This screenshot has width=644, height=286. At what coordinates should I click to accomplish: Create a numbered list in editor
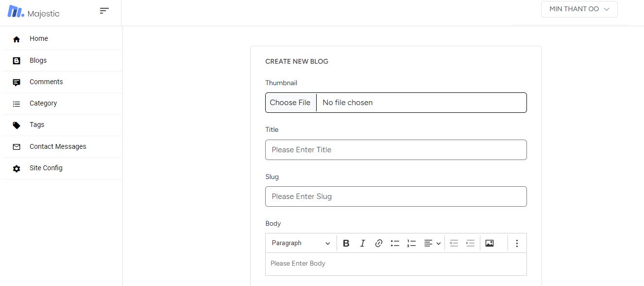click(411, 243)
